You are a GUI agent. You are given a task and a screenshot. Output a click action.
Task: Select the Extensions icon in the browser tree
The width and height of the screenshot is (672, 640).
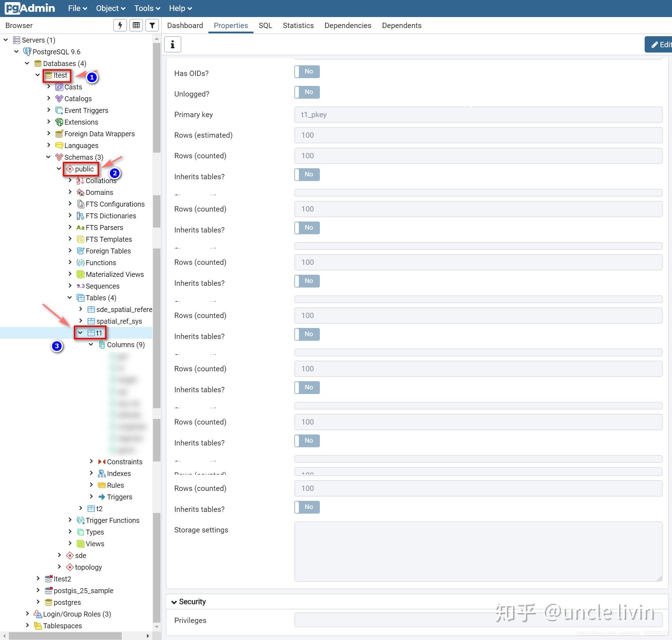click(x=59, y=122)
